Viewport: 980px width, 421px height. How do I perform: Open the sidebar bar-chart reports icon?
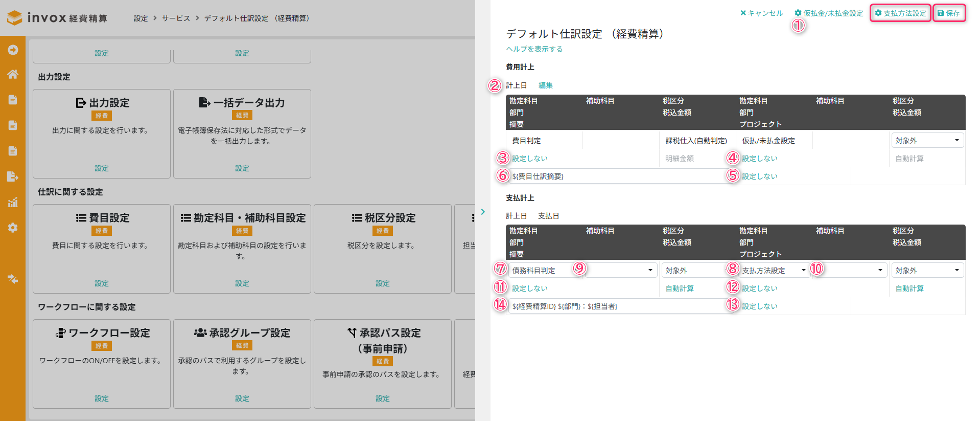coord(13,202)
